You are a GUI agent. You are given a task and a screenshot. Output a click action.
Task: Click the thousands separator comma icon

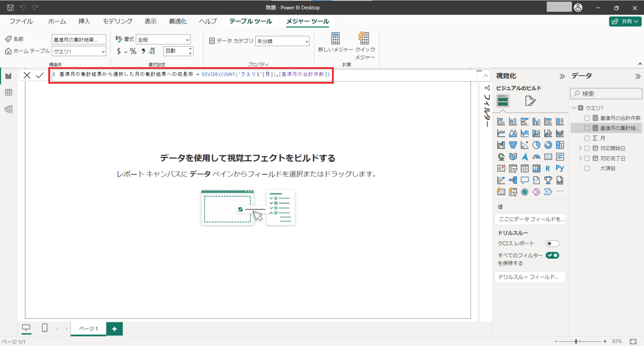tap(143, 51)
